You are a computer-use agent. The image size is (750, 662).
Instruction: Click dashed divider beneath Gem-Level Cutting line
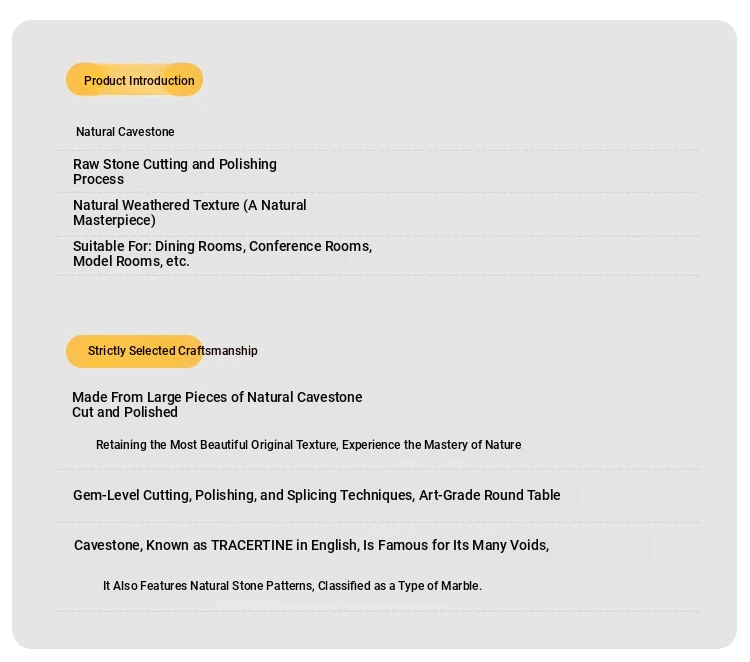pos(377,521)
